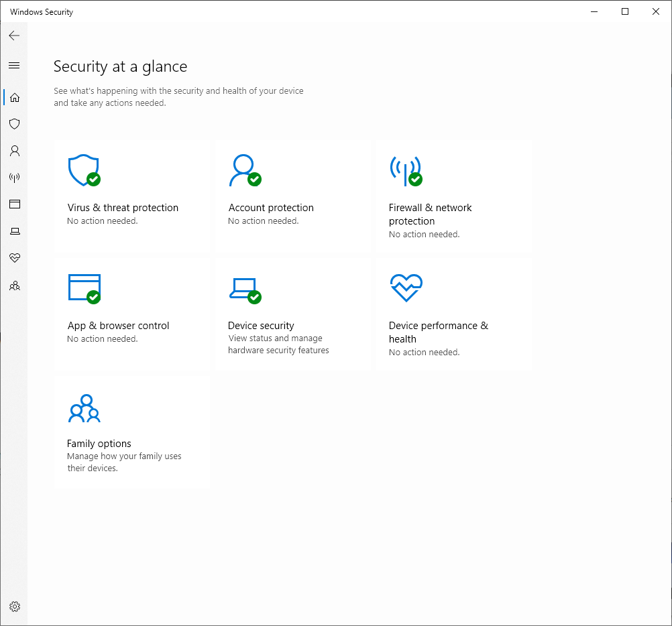
Task: Click the large shield icon with checkmark
Action: click(x=84, y=170)
